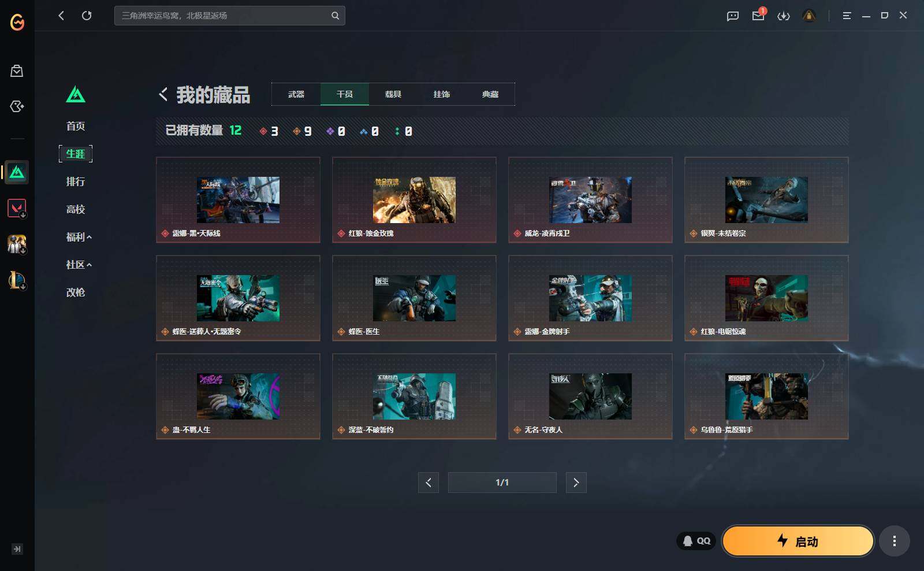Click the red rarity count 3
Screen dimensions: 924x571
(269, 131)
